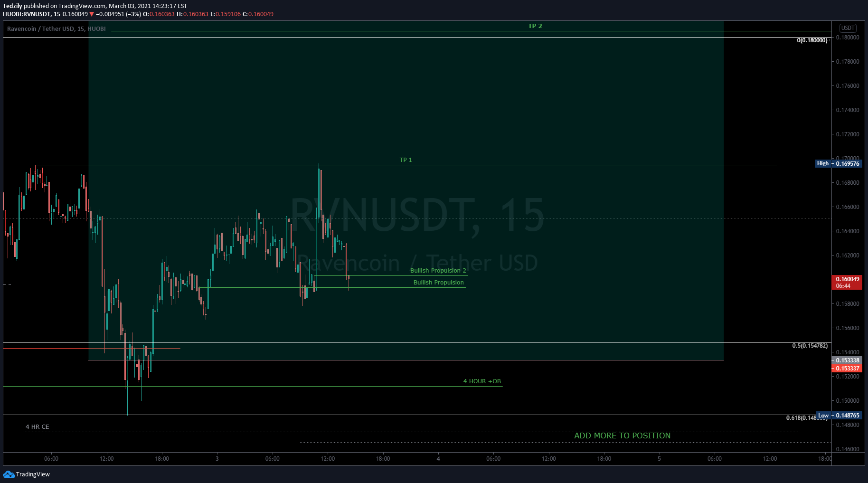This screenshot has width=868, height=483.
Task: Click the 0.162000 price axis tick
Action: [848, 256]
